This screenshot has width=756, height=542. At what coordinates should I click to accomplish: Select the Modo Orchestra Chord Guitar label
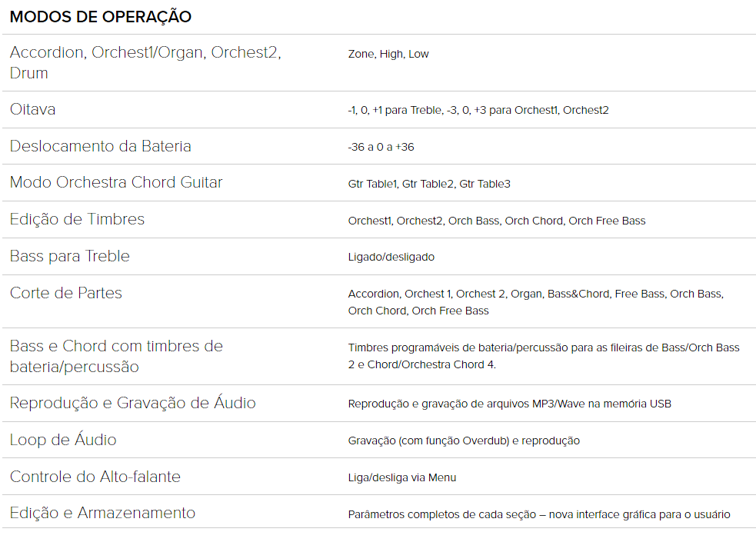click(x=115, y=183)
